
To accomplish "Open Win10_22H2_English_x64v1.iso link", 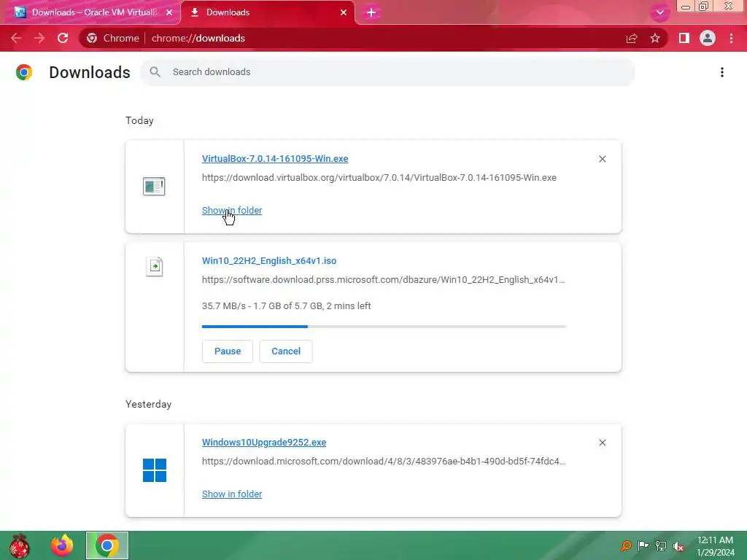I will click(269, 261).
